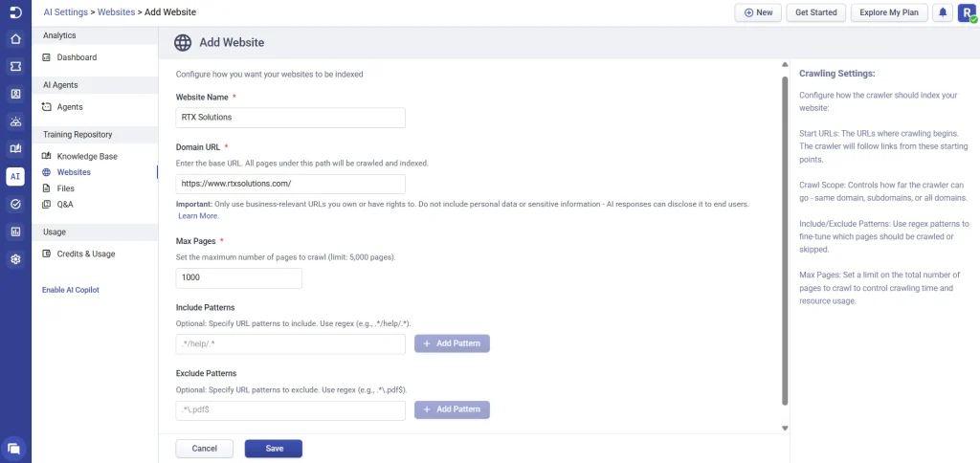Click the Save button
Screen dimensions: 980x463
click(274, 449)
